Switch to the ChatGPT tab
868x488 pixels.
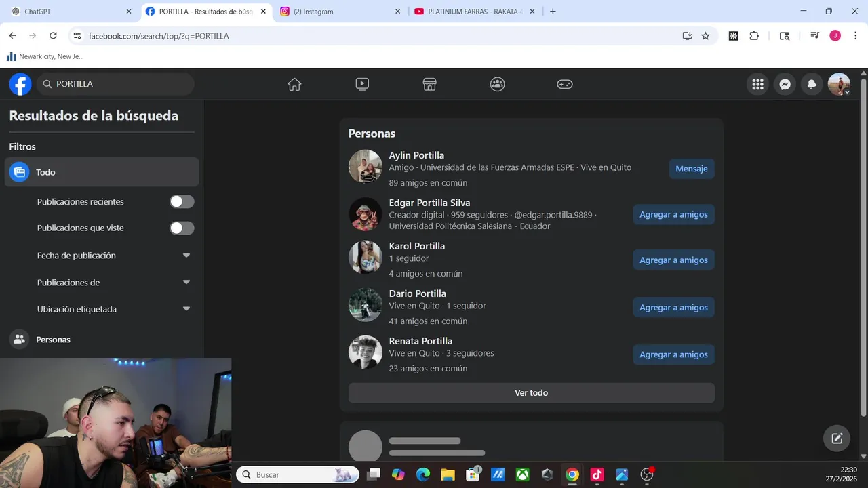coord(71,12)
